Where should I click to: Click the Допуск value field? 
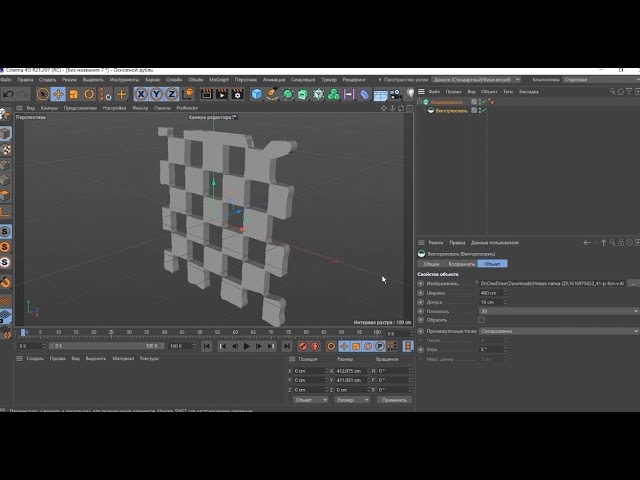coord(491,302)
